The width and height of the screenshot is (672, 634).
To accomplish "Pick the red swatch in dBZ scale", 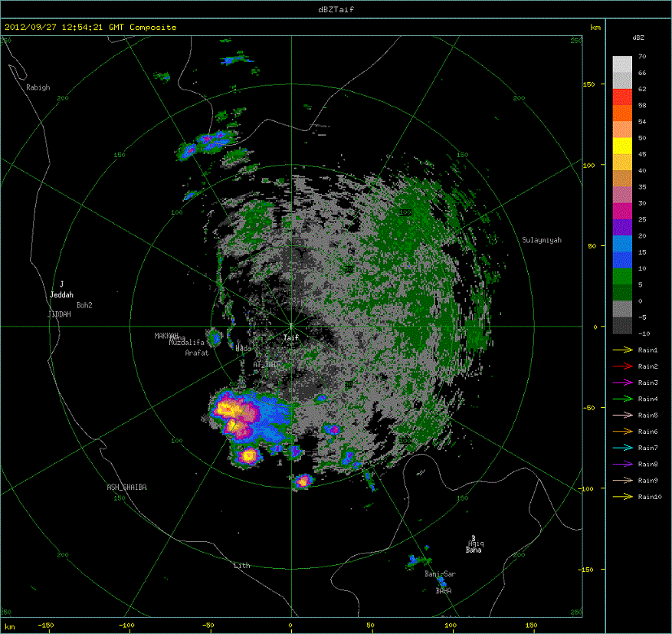I will [x=622, y=97].
